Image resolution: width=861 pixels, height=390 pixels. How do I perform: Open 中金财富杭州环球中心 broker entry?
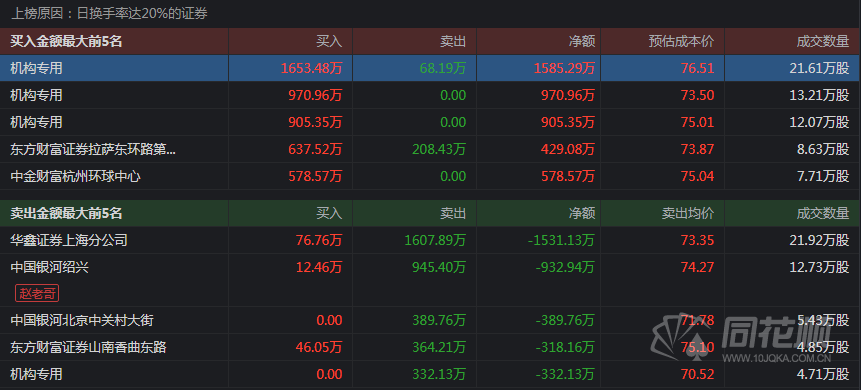[x=76, y=176]
